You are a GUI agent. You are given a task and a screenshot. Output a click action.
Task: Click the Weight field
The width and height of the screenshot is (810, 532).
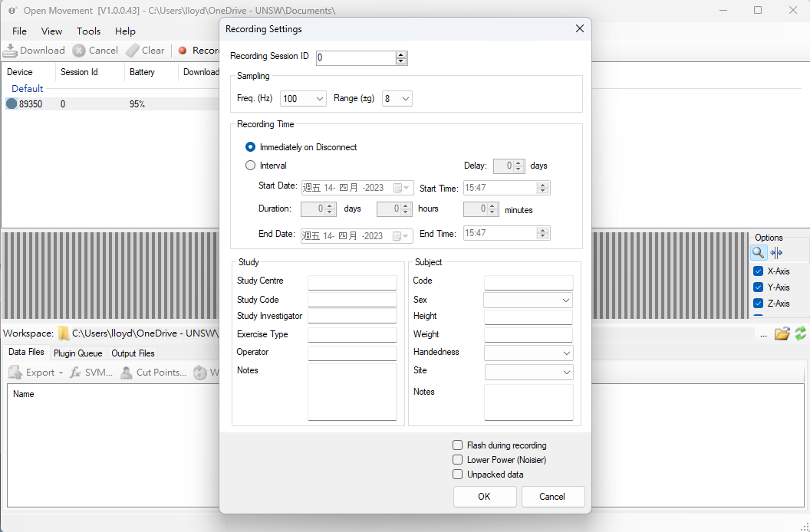528,335
